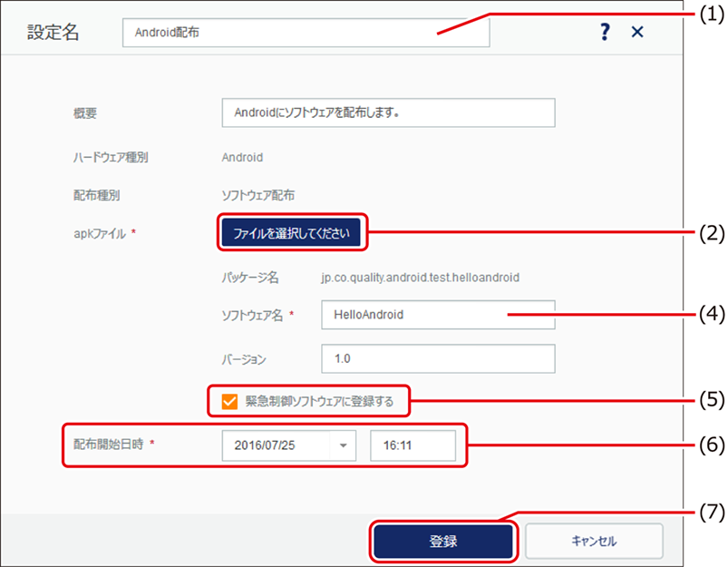
Task: Click the ハードウェア種別 label
Action: (x=111, y=158)
